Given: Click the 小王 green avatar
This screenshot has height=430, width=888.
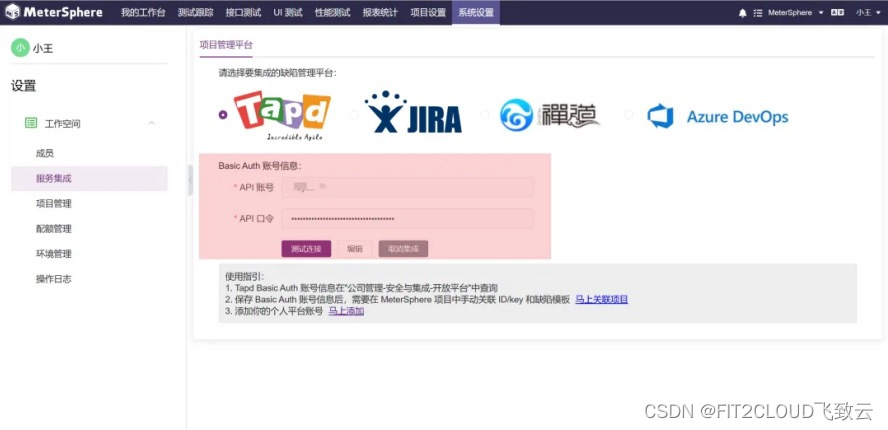Looking at the screenshot, I should pyautogui.click(x=20, y=48).
